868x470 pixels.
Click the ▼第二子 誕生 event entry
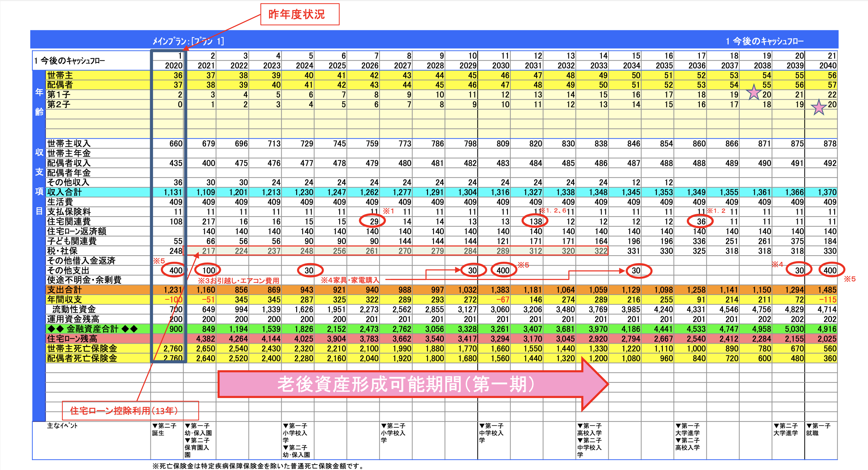[164, 429]
